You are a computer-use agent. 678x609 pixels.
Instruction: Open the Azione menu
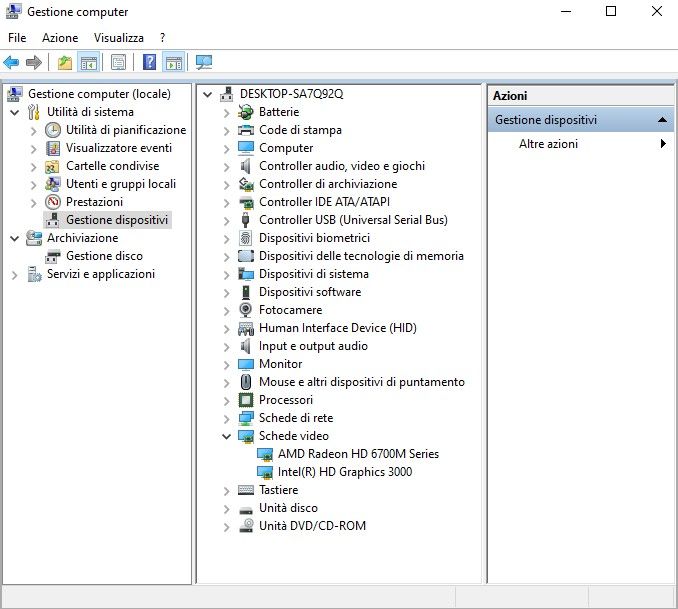[60, 37]
